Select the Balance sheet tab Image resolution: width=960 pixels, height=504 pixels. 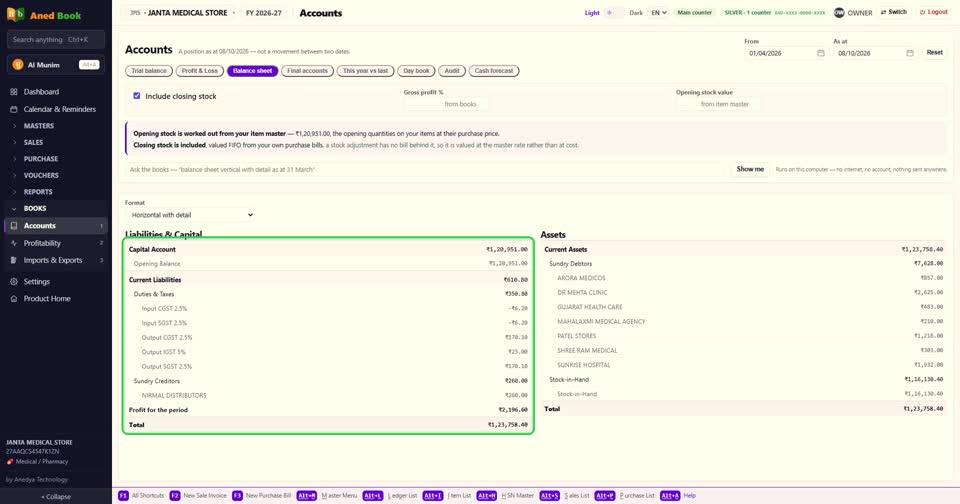[252, 71]
